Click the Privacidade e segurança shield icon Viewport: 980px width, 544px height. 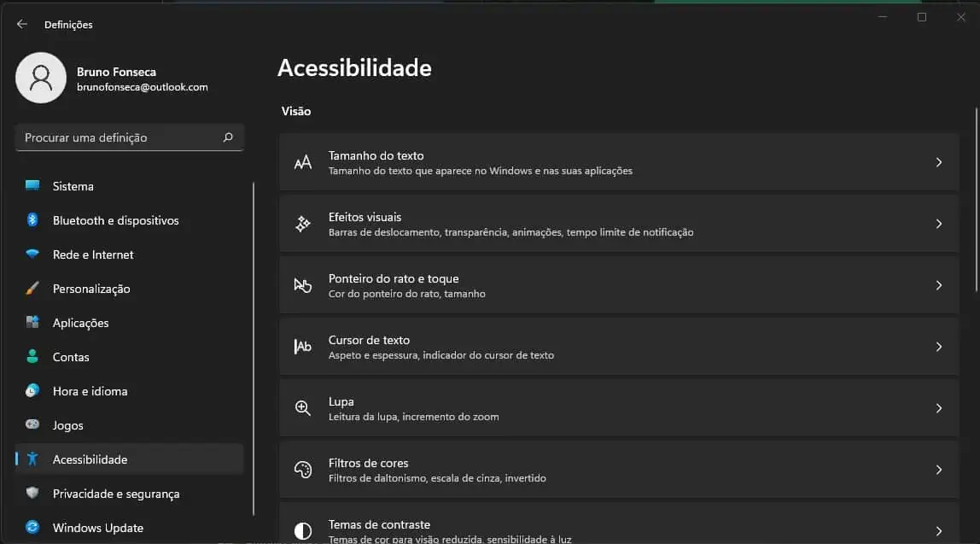(x=32, y=493)
